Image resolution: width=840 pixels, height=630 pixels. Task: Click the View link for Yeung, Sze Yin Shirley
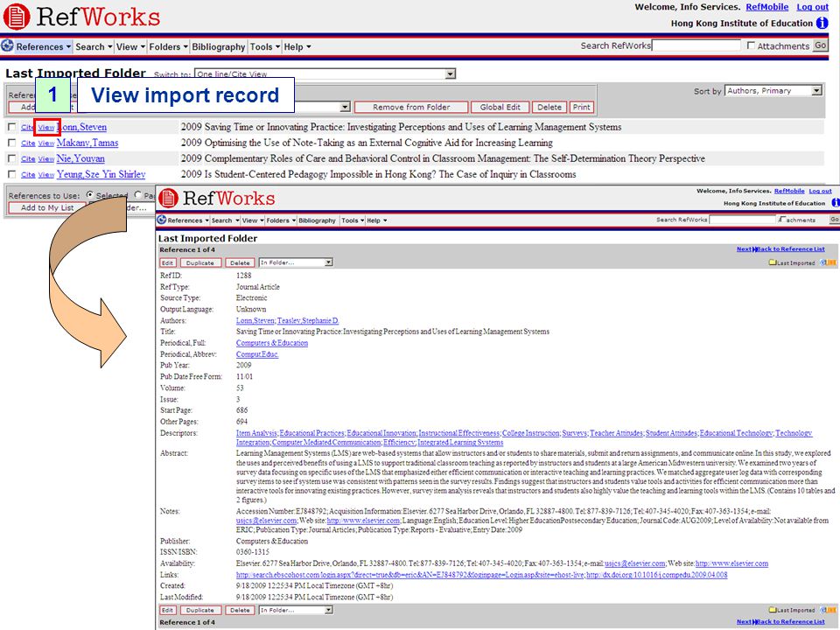tap(46, 175)
